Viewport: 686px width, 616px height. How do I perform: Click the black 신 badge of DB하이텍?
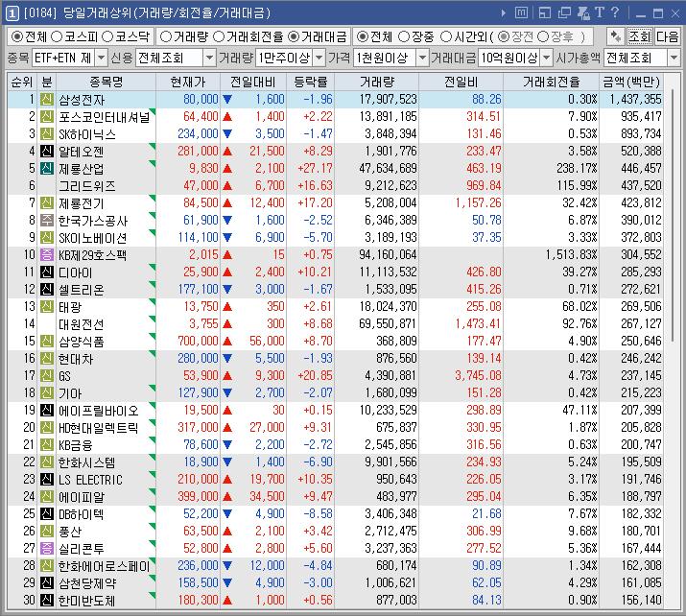point(47,513)
